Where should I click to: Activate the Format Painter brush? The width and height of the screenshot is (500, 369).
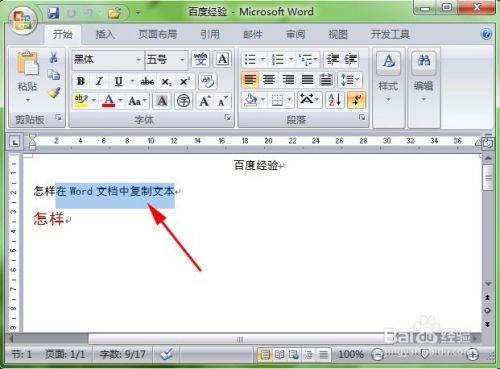point(54,93)
